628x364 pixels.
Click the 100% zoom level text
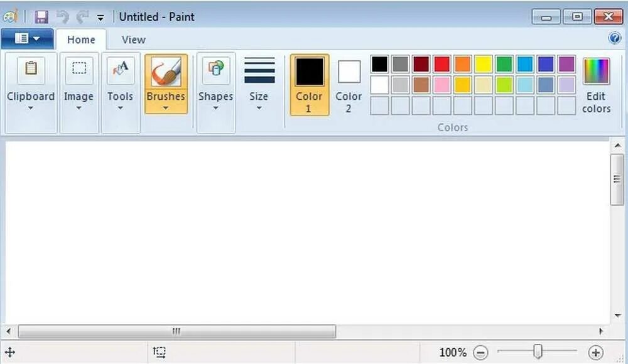[x=453, y=352]
